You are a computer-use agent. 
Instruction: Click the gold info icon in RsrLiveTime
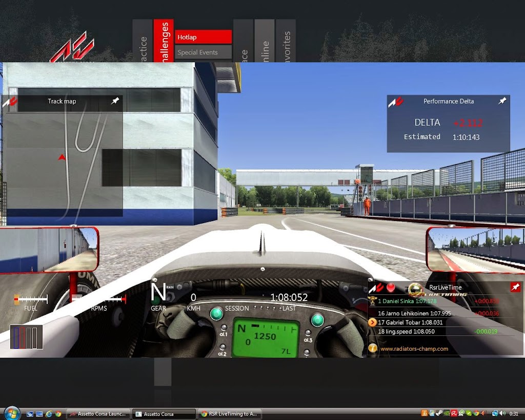[x=372, y=348]
